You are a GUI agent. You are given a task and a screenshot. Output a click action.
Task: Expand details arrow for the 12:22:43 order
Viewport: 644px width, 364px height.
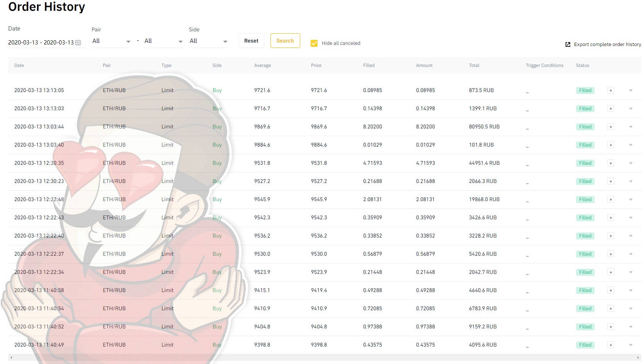(x=631, y=218)
